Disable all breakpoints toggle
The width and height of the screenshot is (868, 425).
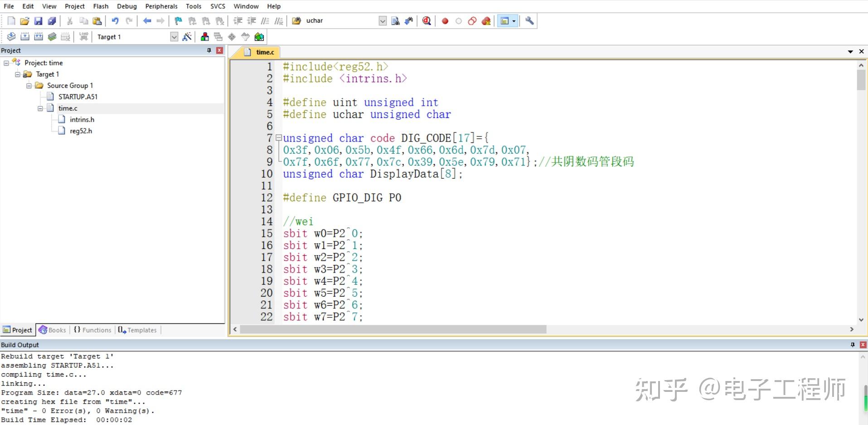point(472,21)
